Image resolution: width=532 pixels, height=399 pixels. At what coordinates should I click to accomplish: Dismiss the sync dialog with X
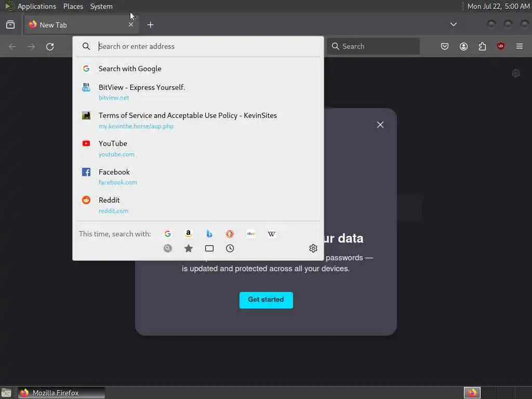tap(380, 125)
